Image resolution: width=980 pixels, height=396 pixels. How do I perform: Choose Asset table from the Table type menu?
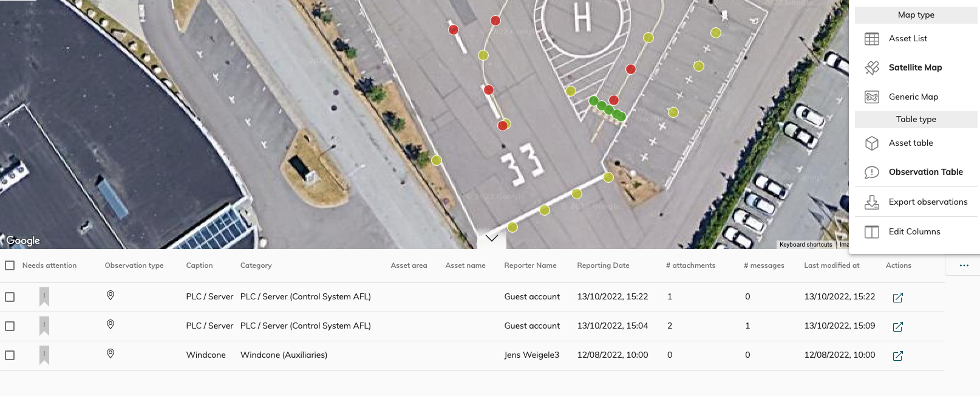pos(911,143)
